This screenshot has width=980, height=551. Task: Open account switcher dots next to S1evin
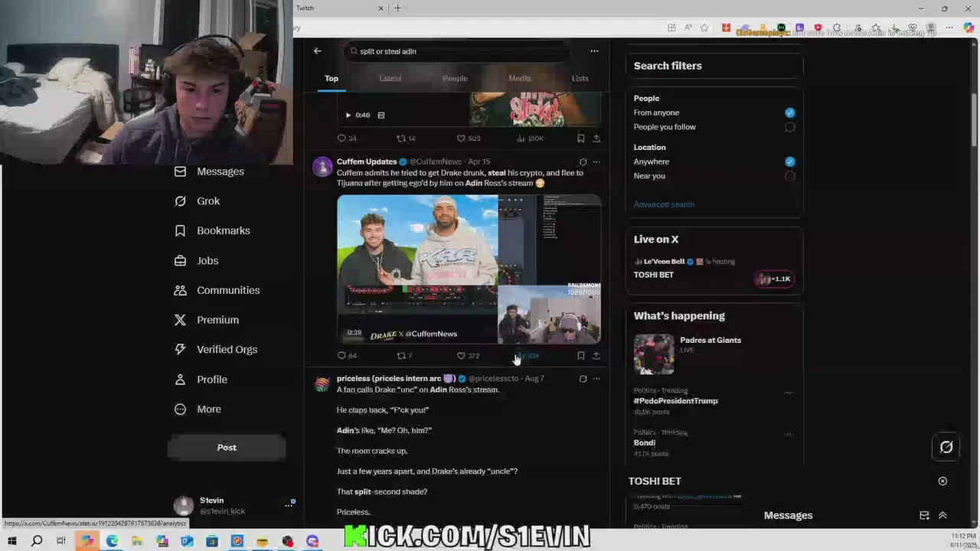coord(289,505)
